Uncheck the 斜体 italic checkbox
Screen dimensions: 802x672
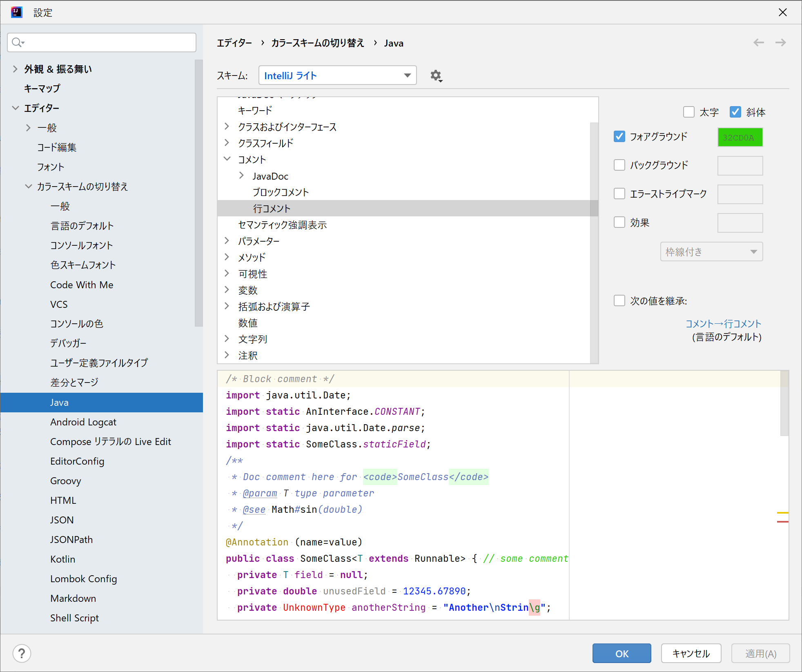(735, 112)
